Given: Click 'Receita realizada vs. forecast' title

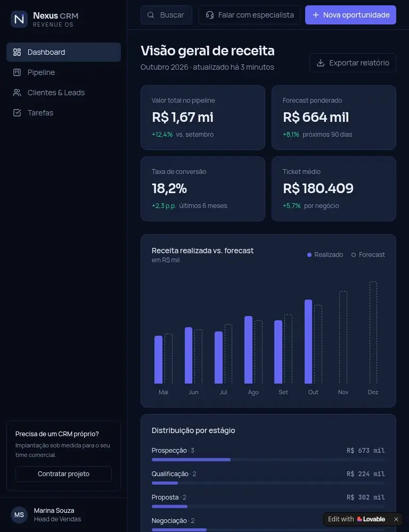Looking at the screenshot, I should 202,251.
